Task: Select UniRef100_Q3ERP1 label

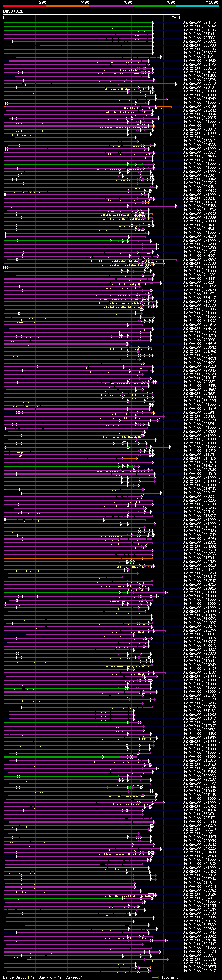Action: pos(199,137)
